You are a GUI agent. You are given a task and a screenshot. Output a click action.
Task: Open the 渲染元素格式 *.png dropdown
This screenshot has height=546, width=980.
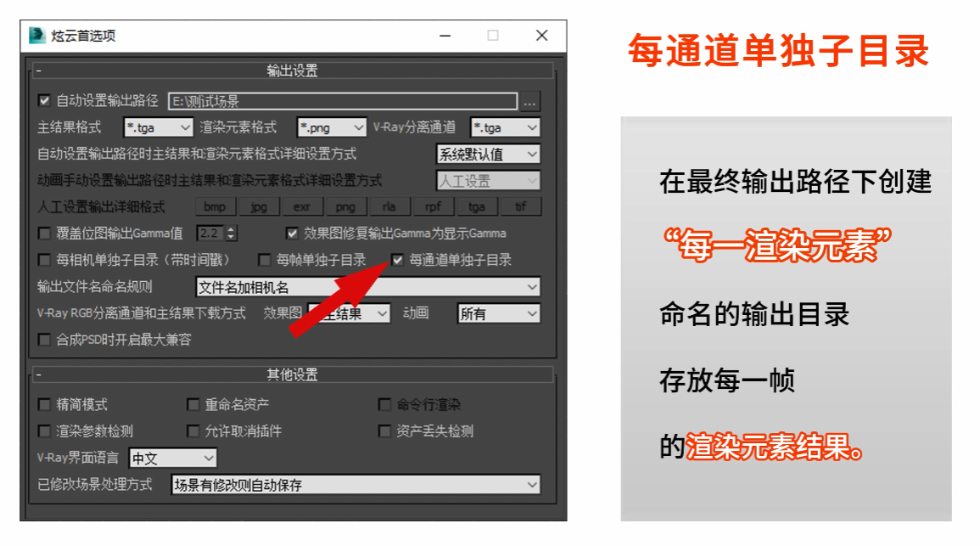(332, 127)
